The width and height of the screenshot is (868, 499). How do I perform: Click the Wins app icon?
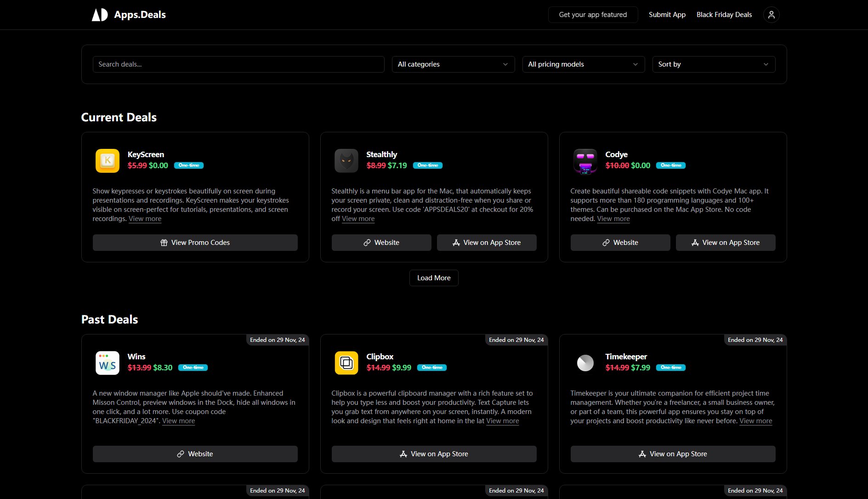107,363
